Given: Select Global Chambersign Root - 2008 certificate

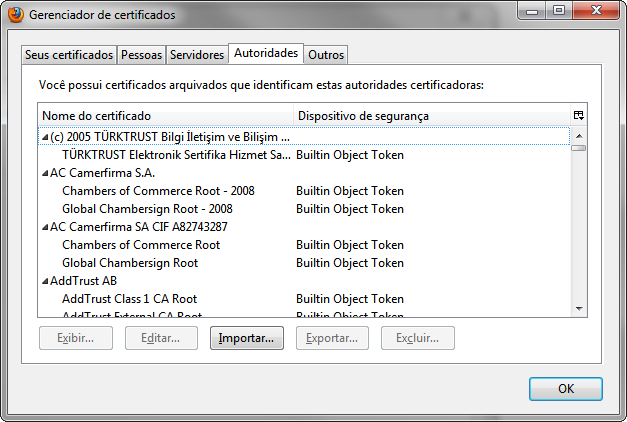Looking at the screenshot, I should coord(304,209).
